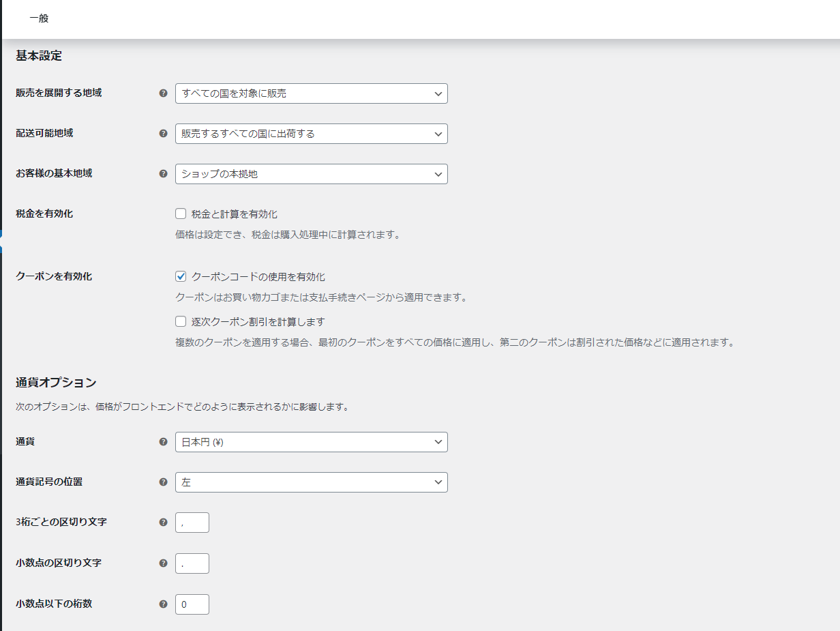Click description クーポンはお買い物カゴまたは支払手続きページから適用できます
The image size is (840, 631).
(x=320, y=297)
